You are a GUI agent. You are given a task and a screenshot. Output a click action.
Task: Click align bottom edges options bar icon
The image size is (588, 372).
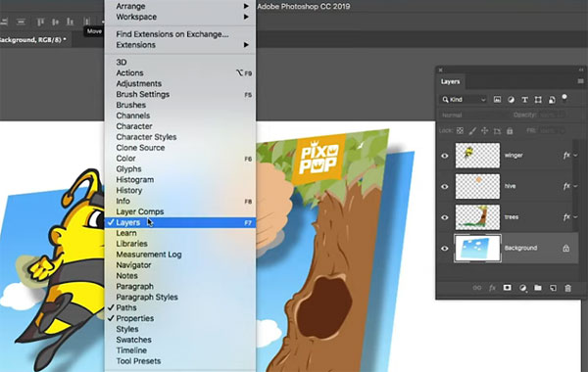click(71, 22)
